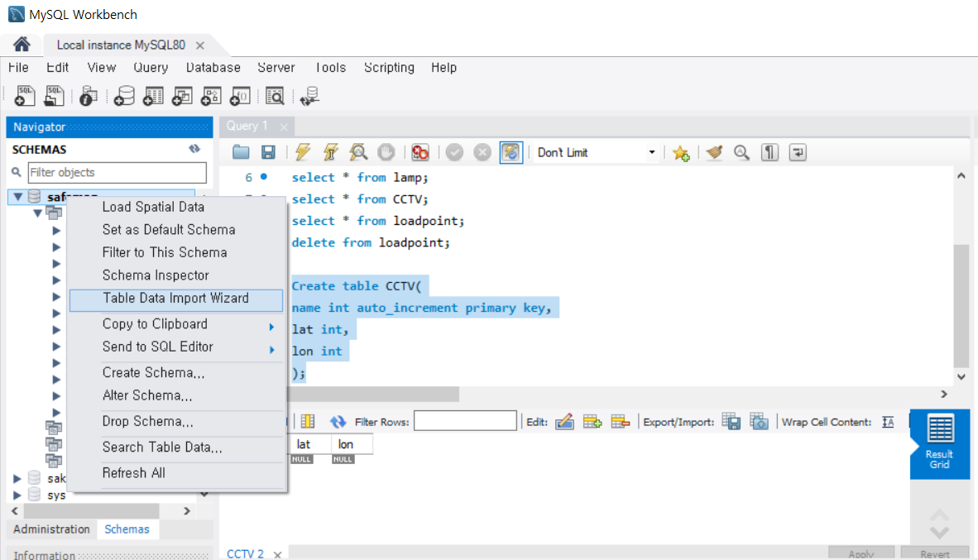Launch the Table Data Import Wizard
Image resolution: width=978 pixels, height=560 pixels.
(x=176, y=299)
